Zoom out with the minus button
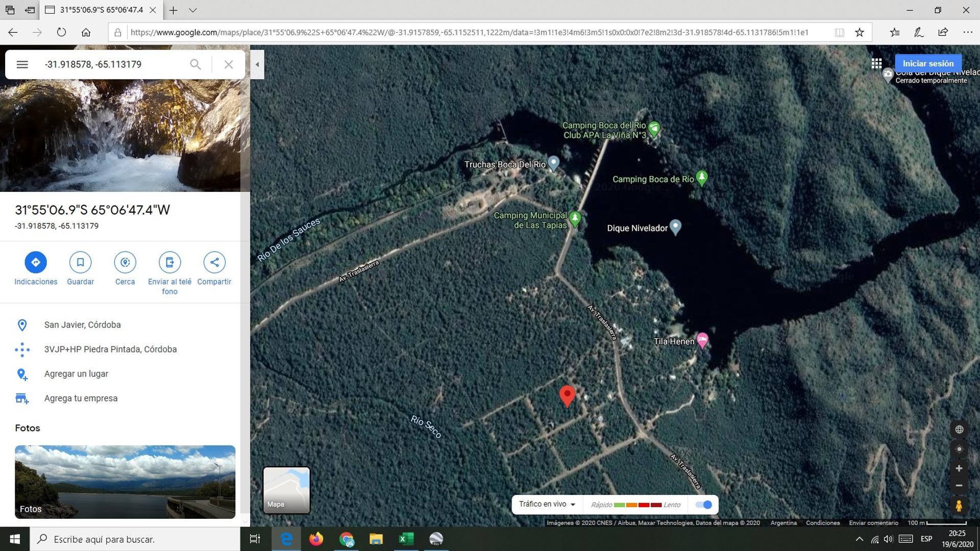The image size is (980, 551). pos(959,486)
